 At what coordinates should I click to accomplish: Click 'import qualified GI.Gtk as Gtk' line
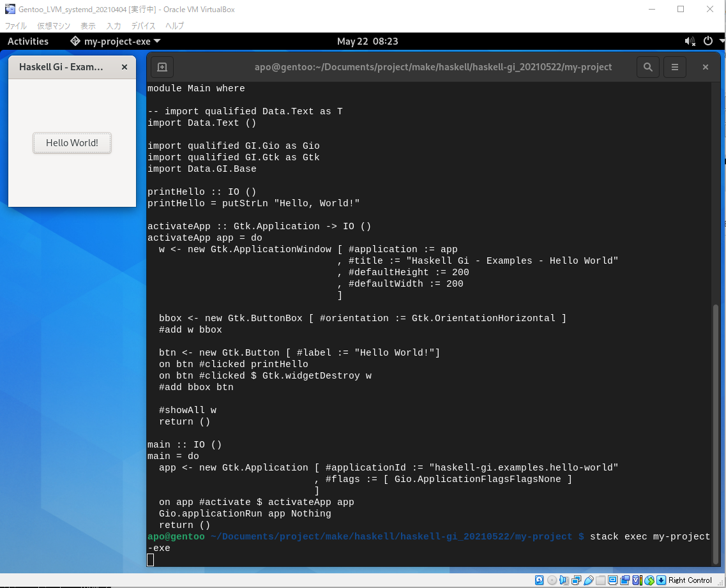pos(233,158)
